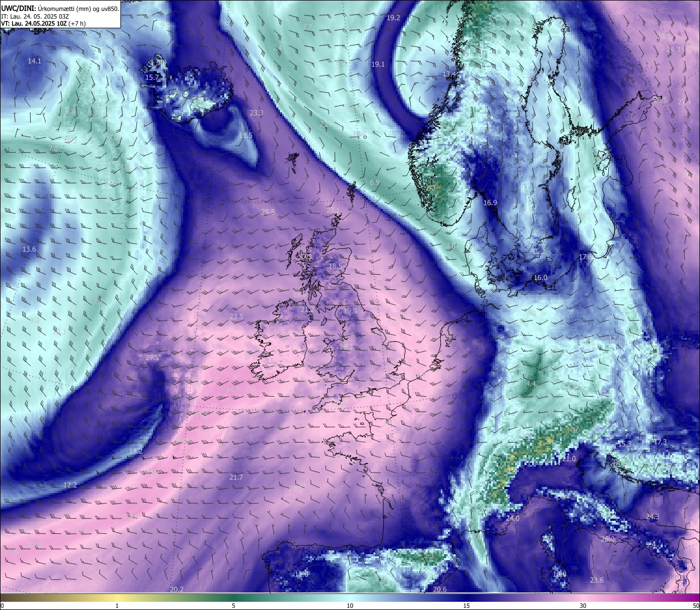This screenshot has height=610, width=700.
Task: Click the 12.2 value at lower left
Action: [70, 485]
